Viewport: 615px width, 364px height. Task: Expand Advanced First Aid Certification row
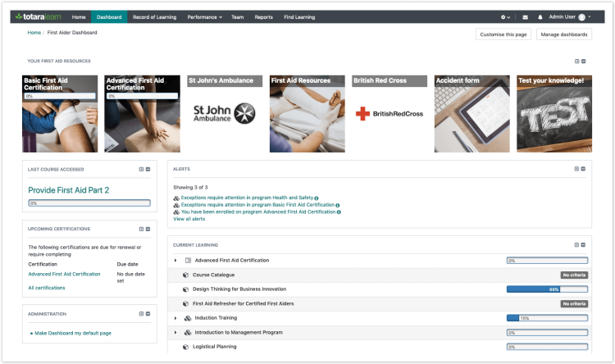(175, 261)
